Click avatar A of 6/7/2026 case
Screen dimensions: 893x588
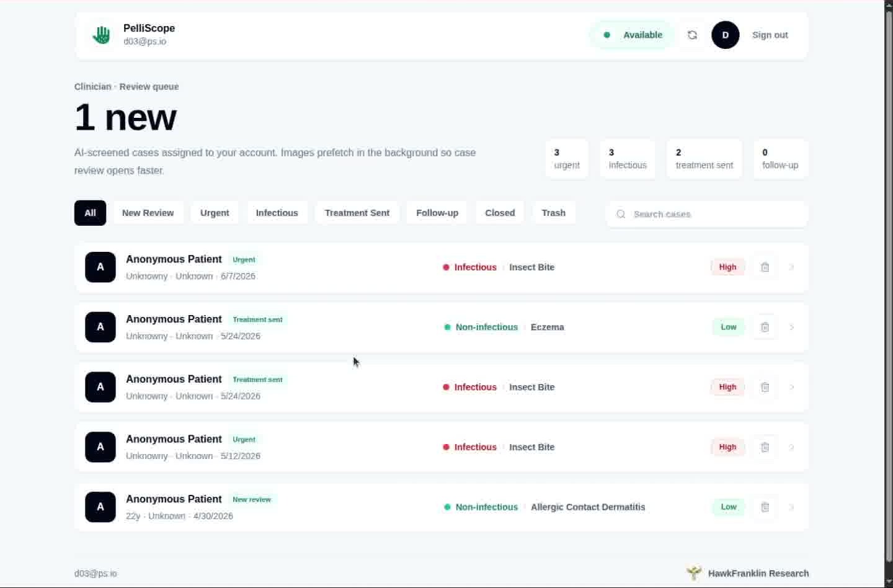coord(100,267)
